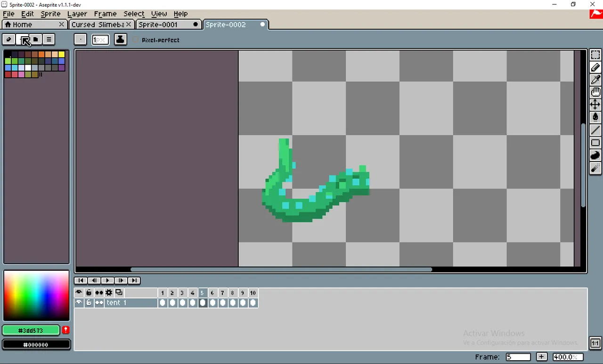The height and width of the screenshot is (364, 603).
Task: Select the Paint Bucket tool
Action: pos(595,117)
